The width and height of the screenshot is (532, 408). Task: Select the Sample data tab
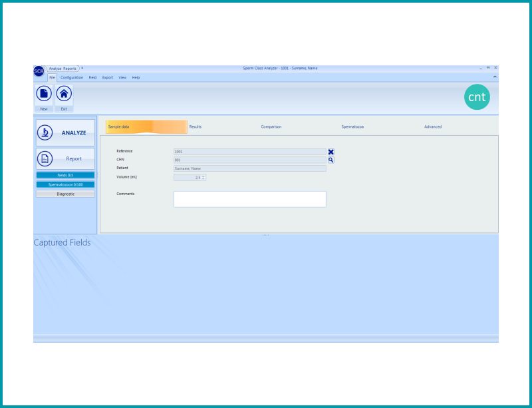(146, 126)
